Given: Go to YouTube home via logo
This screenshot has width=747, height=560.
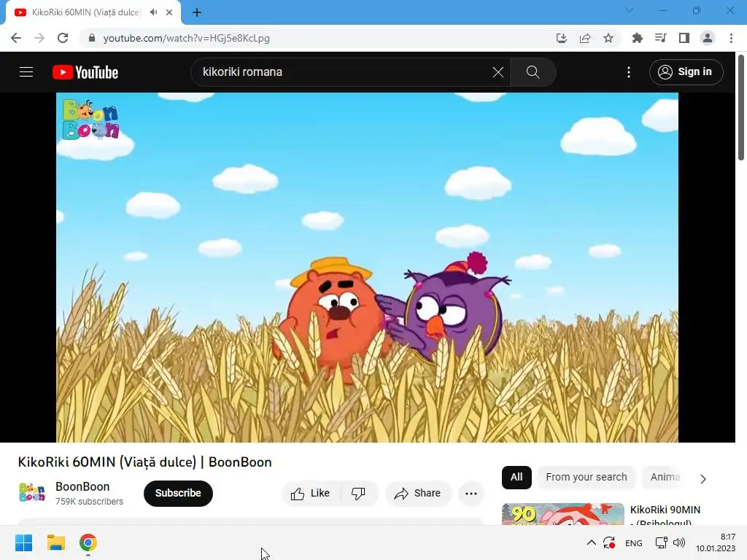Looking at the screenshot, I should tap(85, 72).
